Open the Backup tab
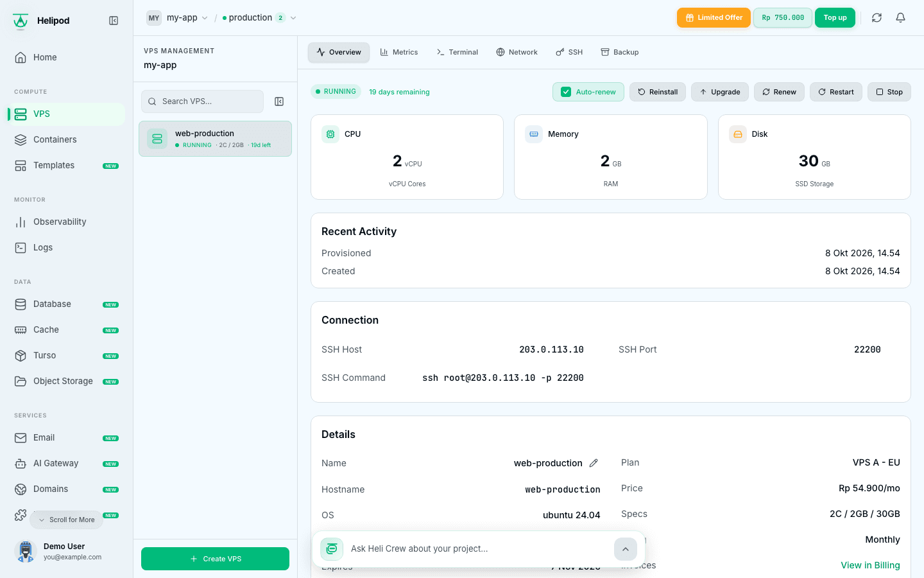 tap(620, 52)
